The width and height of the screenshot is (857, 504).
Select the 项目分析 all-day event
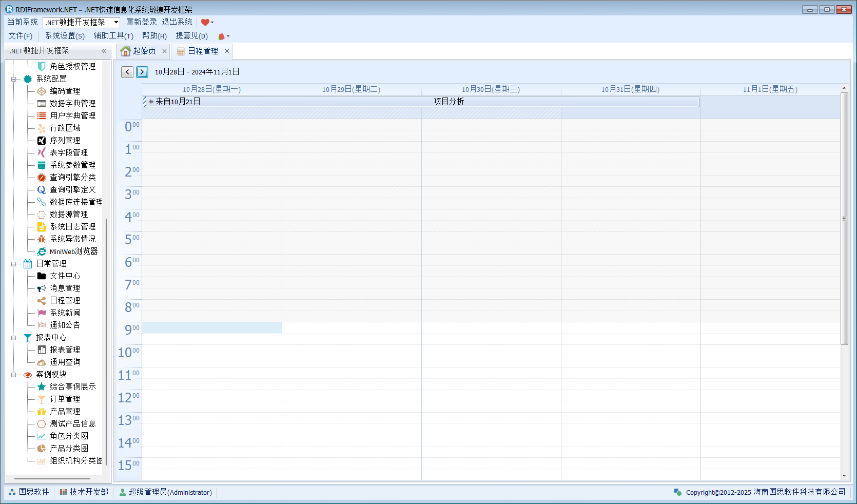click(449, 102)
